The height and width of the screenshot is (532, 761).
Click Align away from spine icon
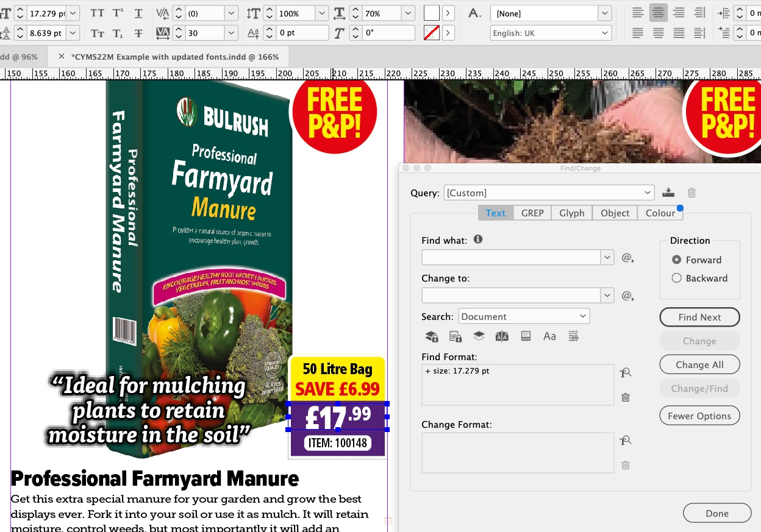(699, 33)
